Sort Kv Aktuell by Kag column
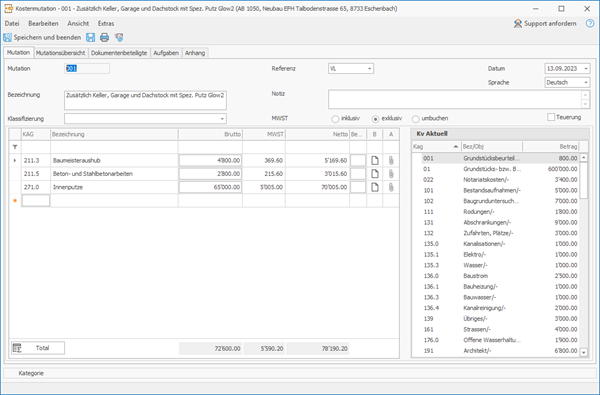600x395 pixels. coord(436,147)
